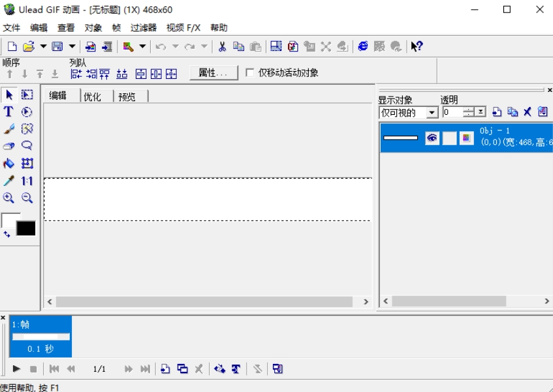Click the Cut scissors icon
The image size is (553, 392).
[222, 46]
